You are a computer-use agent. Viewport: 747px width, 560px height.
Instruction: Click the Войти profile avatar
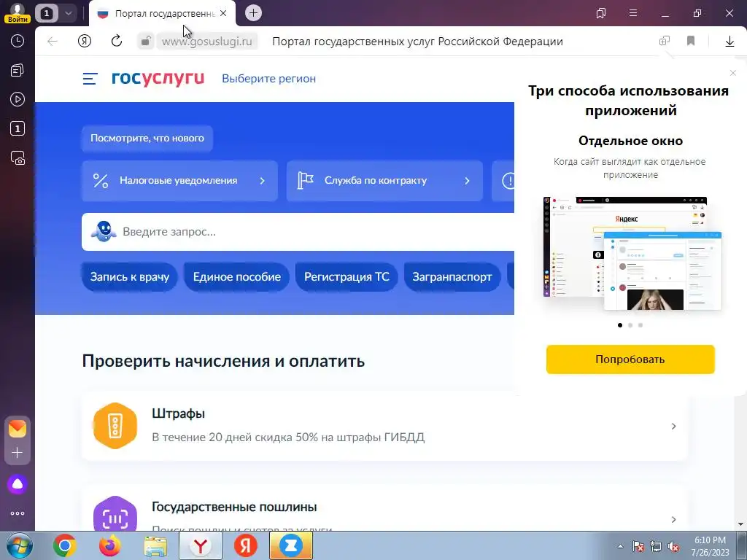pos(18,12)
